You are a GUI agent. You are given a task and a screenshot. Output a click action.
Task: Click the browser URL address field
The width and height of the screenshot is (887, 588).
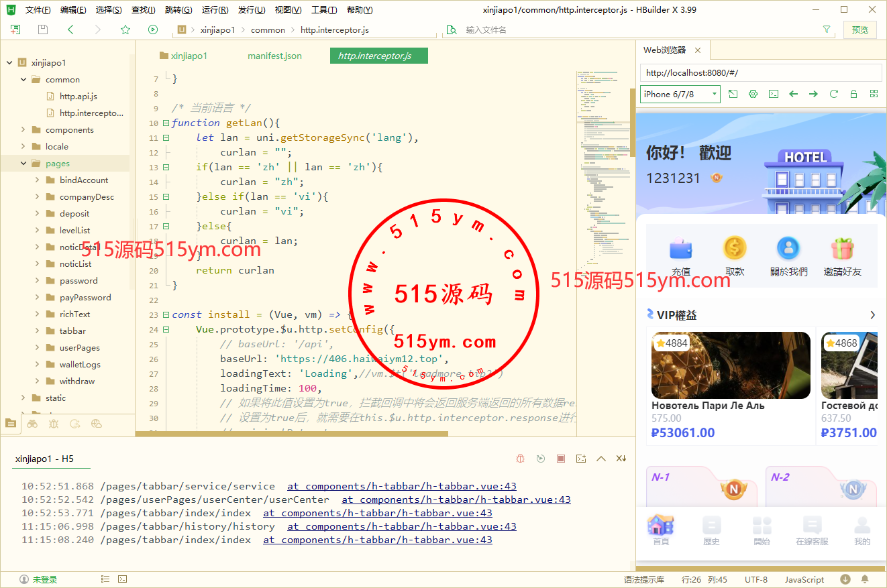(761, 73)
